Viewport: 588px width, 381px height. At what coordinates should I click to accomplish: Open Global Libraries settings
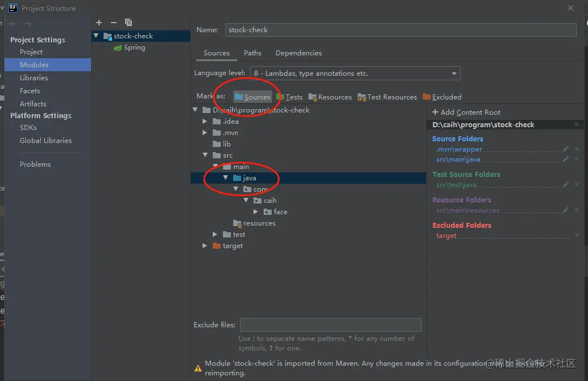(x=46, y=141)
